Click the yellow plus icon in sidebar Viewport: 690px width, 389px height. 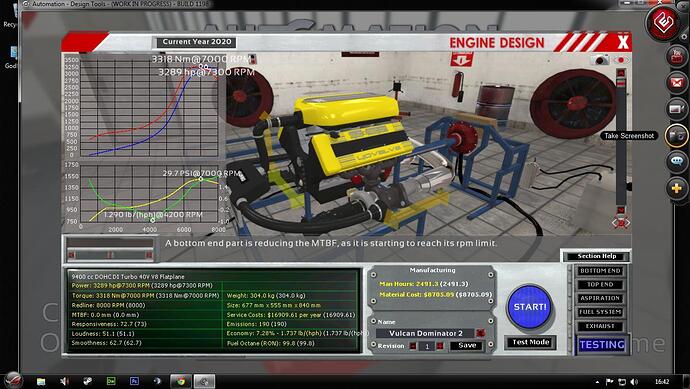(676, 188)
